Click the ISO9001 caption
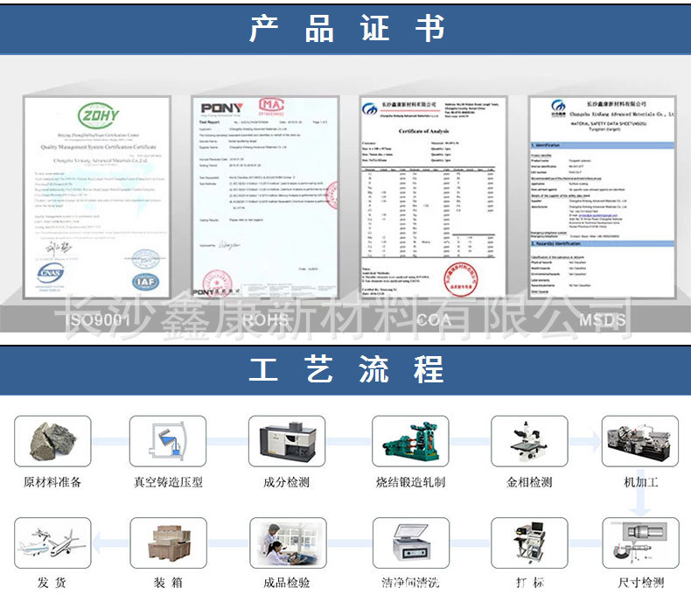The image size is (691, 616). click(x=99, y=320)
